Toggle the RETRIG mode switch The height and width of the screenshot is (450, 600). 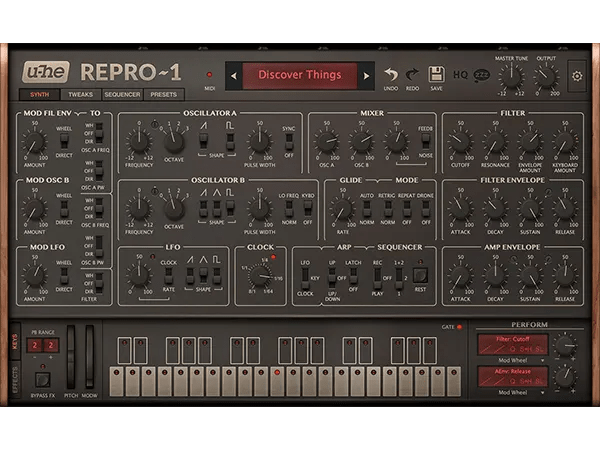pyautogui.click(x=388, y=209)
